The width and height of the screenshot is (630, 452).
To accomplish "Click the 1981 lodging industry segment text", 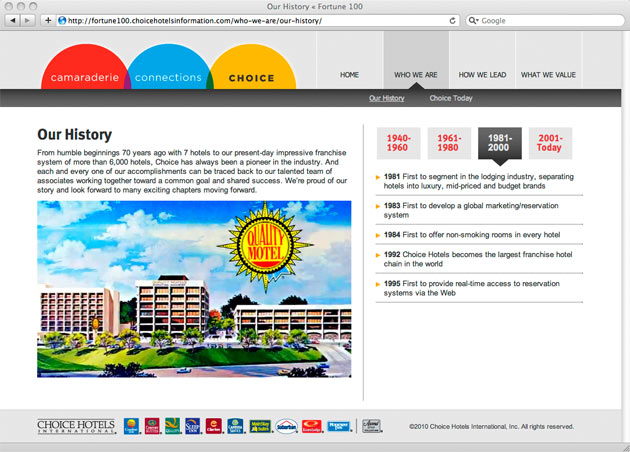I will [479, 181].
